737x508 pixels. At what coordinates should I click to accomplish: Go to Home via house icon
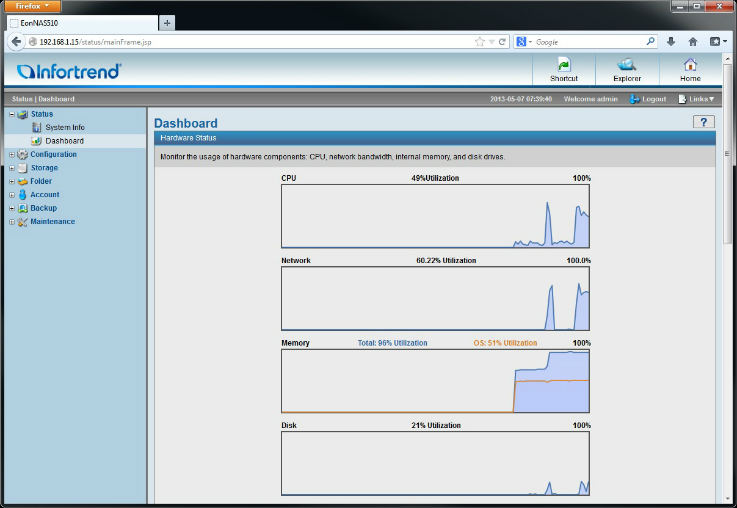(690, 64)
